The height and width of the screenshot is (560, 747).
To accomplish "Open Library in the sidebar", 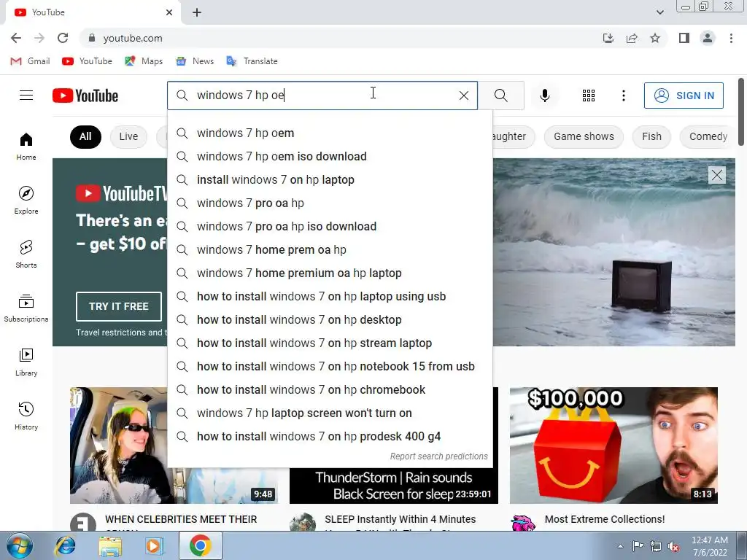I will coord(26,362).
